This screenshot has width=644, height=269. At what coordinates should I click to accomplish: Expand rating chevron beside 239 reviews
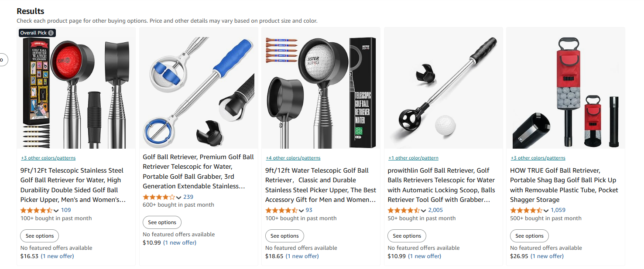(x=179, y=197)
